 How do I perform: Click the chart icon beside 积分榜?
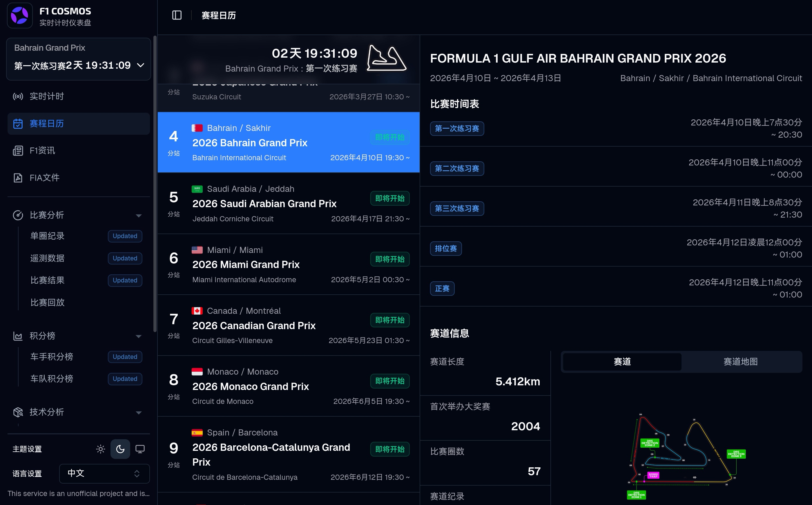18,336
